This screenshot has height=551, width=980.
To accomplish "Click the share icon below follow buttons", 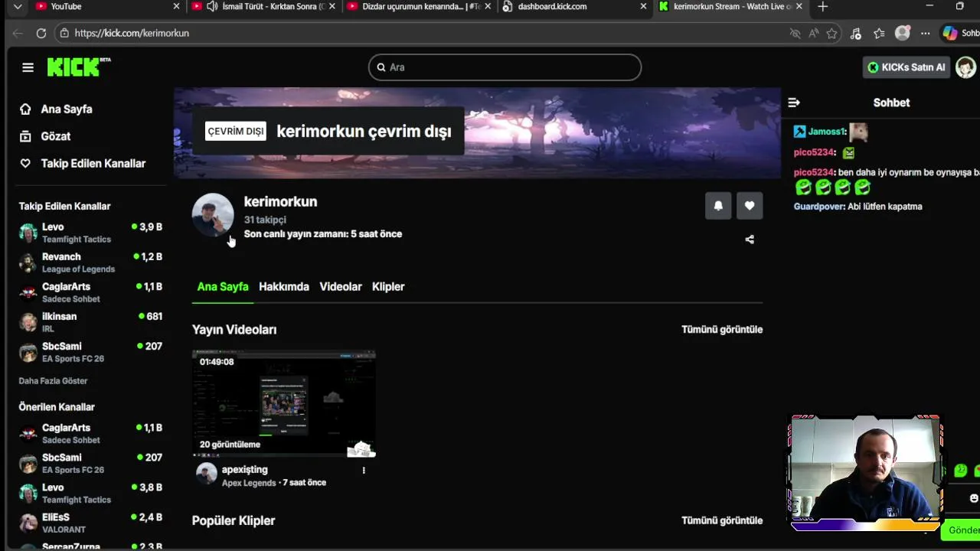I will click(x=750, y=240).
